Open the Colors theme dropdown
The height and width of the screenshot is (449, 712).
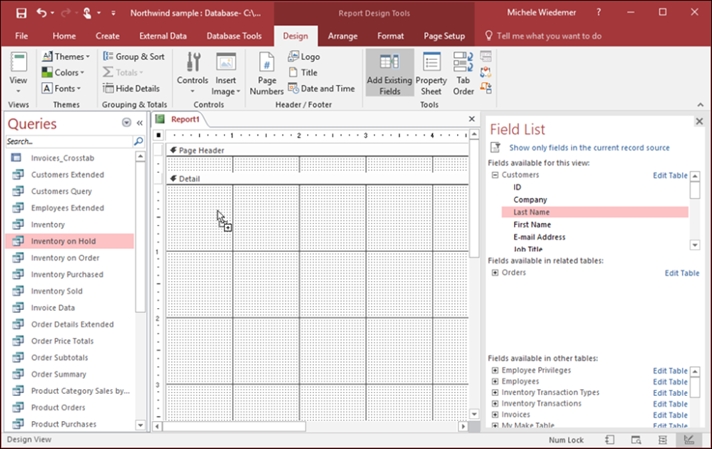[x=63, y=73]
